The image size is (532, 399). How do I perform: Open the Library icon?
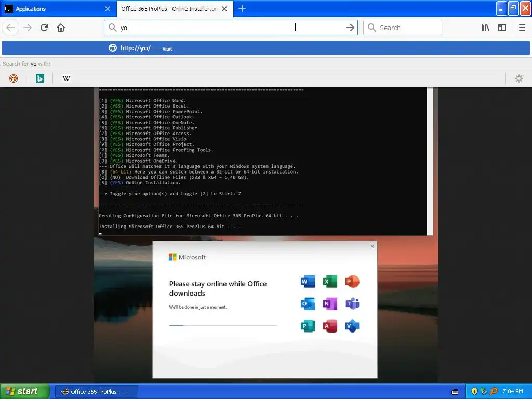(x=485, y=28)
